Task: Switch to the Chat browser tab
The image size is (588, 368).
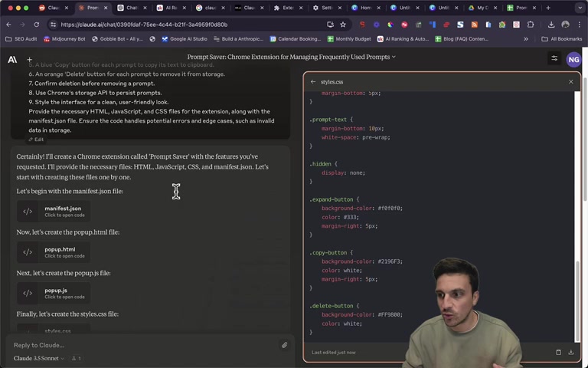Action: point(132,8)
